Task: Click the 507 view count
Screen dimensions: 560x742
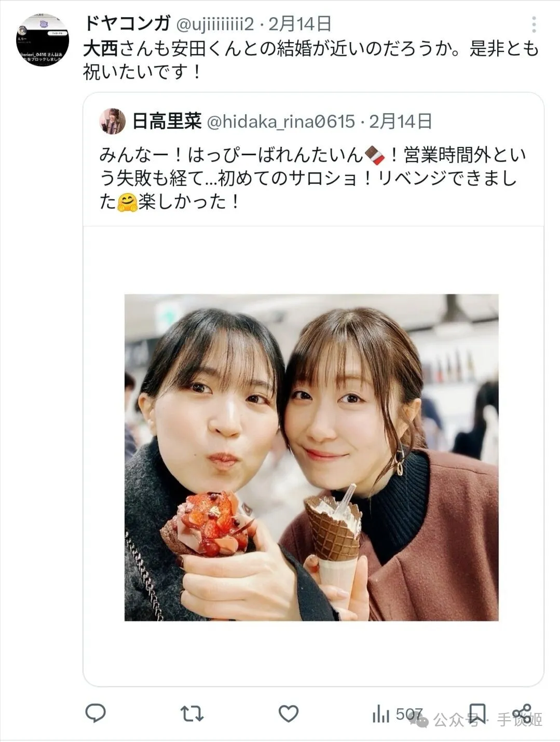Action: 409,714
